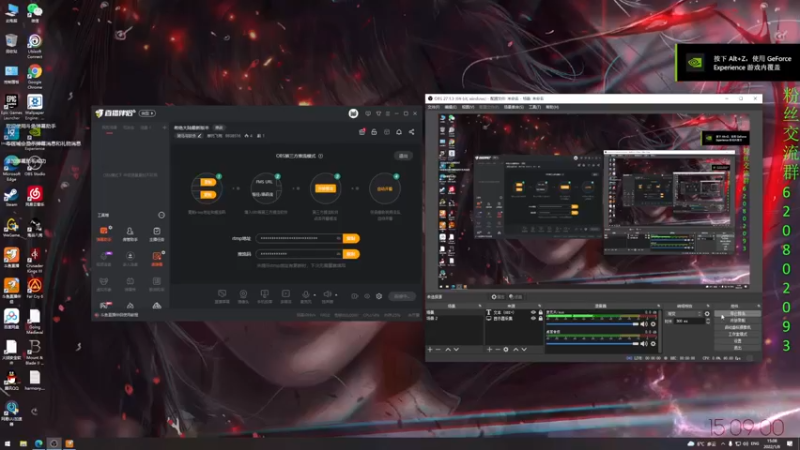Viewport: 800px width, 450px height.
Task: Exit OBS third-party streaming mode in assistant
Action: click(403, 156)
